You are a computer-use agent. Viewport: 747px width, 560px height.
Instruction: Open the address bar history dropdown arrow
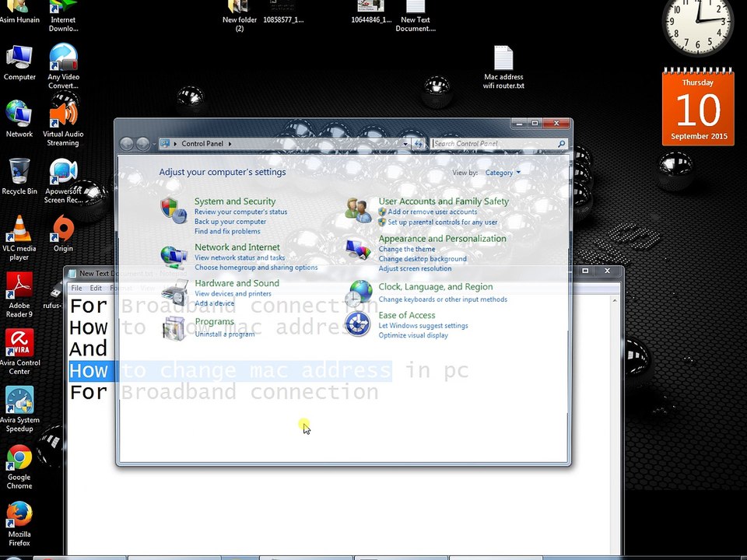click(405, 143)
